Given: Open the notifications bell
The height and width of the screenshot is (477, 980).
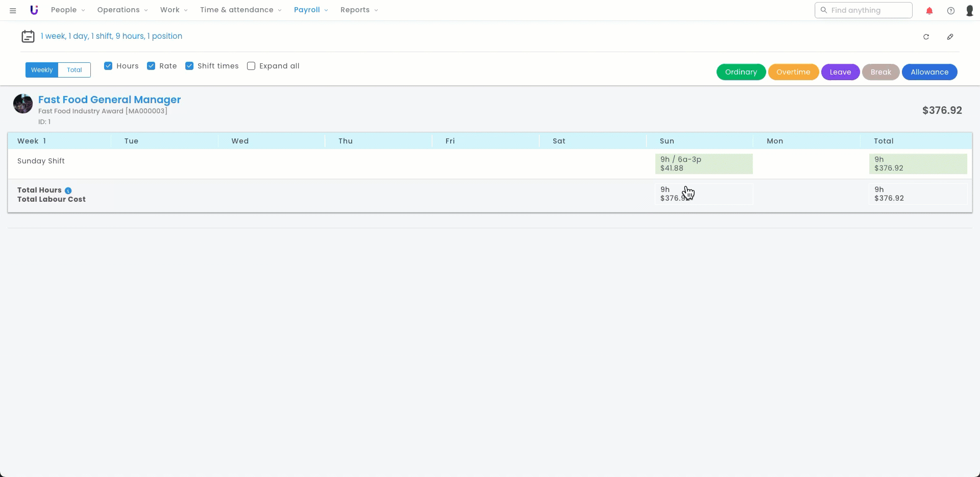Looking at the screenshot, I should [x=929, y=11].
